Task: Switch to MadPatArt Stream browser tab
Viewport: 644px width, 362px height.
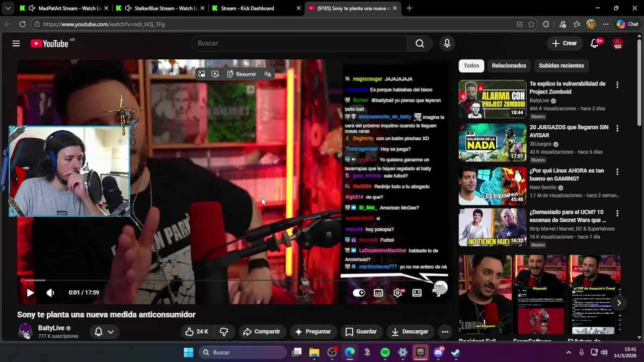Action: point(64,8)
